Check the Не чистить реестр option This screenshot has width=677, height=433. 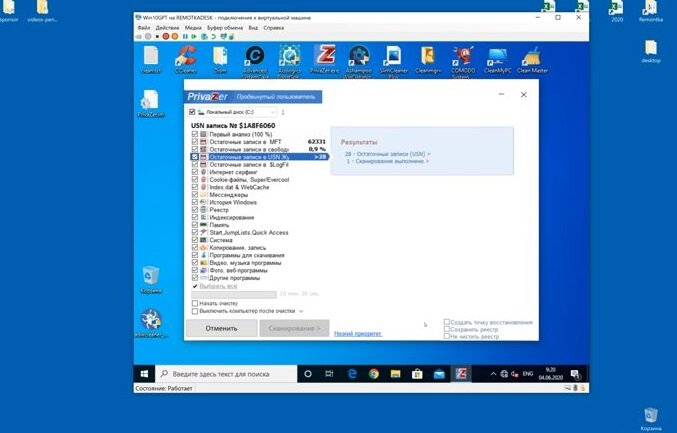(447, 336)
